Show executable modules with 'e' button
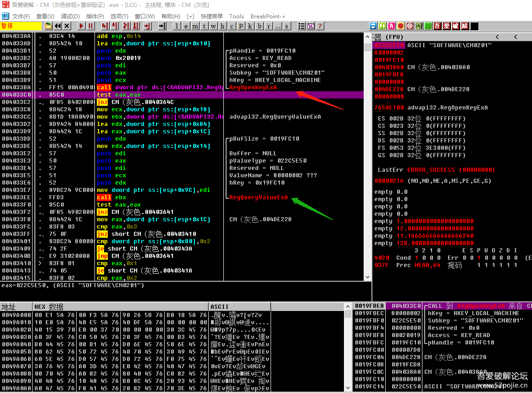This screenshot has width=532, height=393. [186, 26]
